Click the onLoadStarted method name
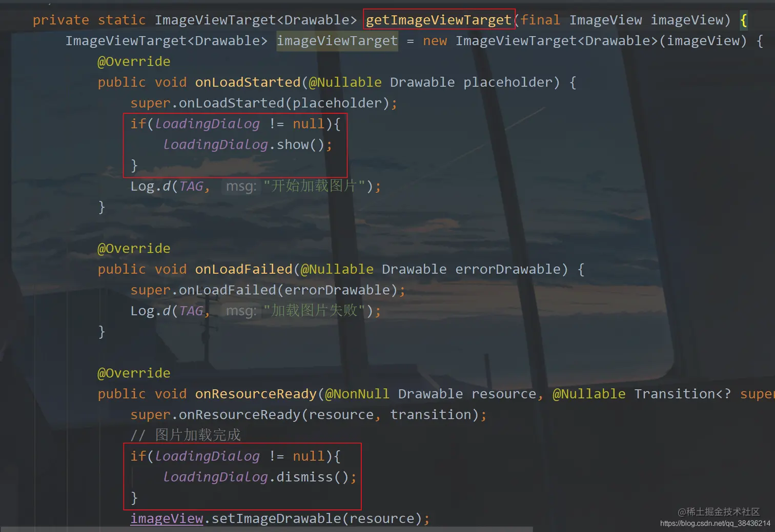The width and height of the screenshot is (775, 532). 248,83
